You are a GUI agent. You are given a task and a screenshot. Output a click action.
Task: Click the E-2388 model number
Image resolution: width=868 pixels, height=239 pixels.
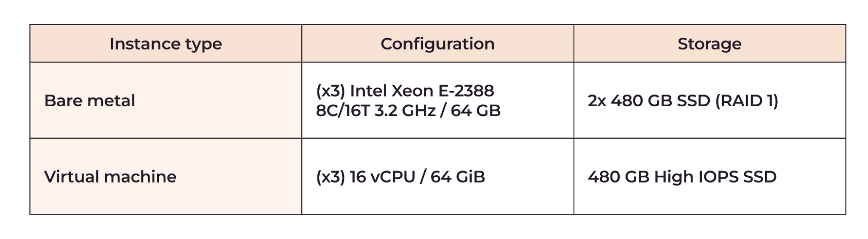click(466, 91)
